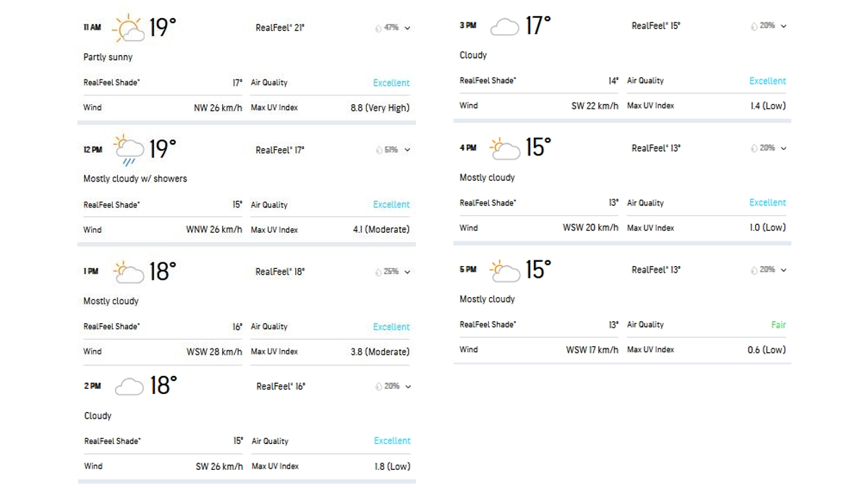Screen dimensions: 868x488
Task: Click the mostly cloudy icon at 1 PM
Action: [129, 272]
